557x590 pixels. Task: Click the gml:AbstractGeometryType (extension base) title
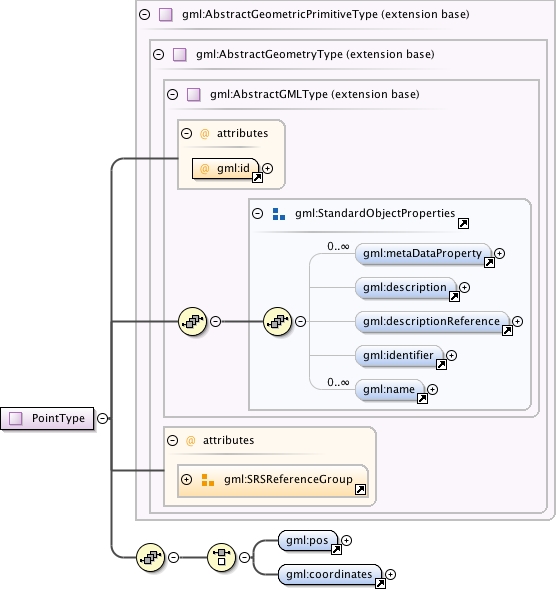315,55
